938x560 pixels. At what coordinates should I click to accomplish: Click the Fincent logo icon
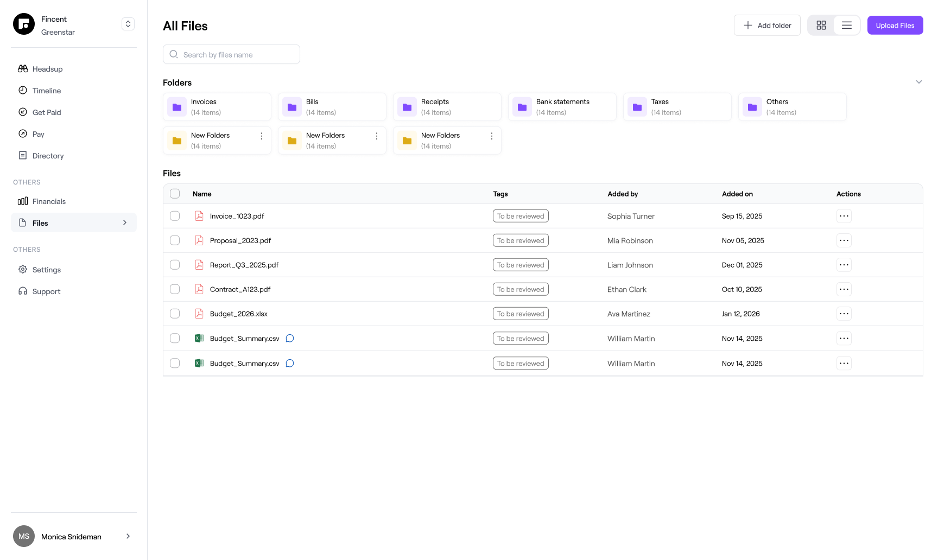24,24
